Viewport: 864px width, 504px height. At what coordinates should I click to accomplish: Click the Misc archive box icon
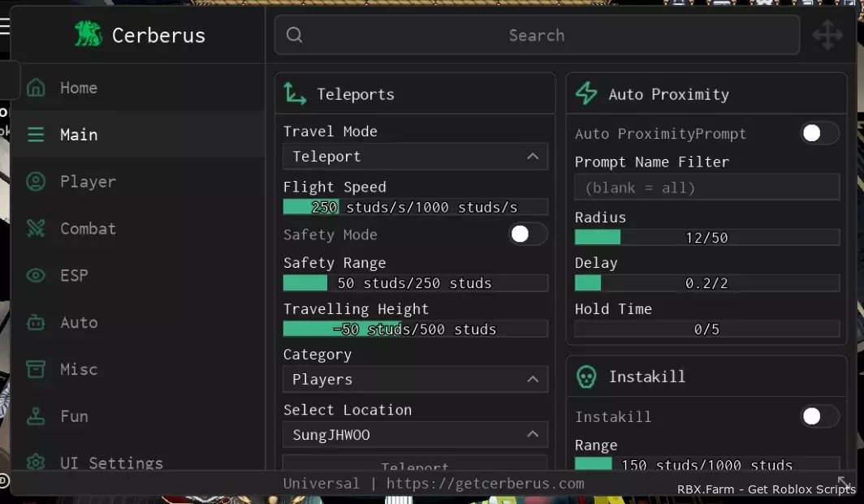(36, 369)
